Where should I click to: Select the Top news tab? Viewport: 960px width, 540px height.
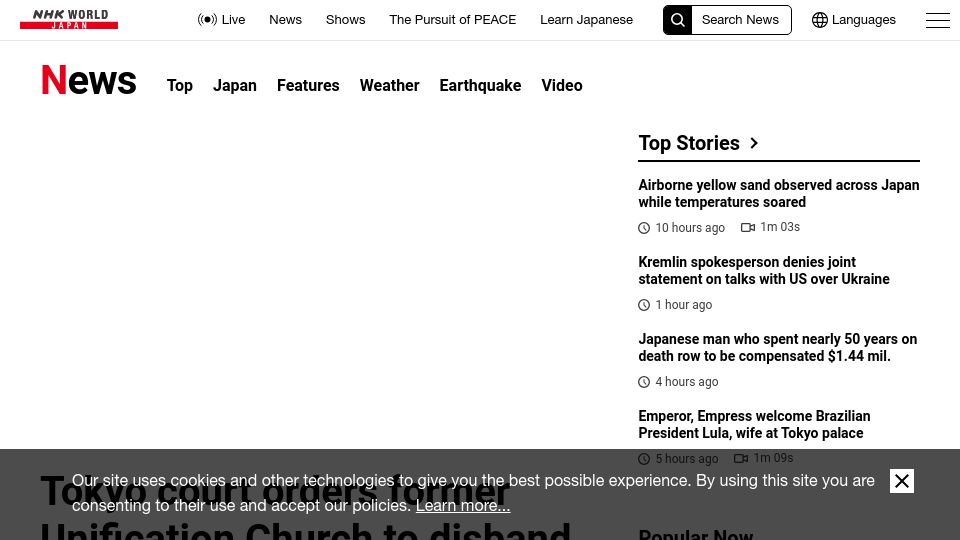(179, 86)
